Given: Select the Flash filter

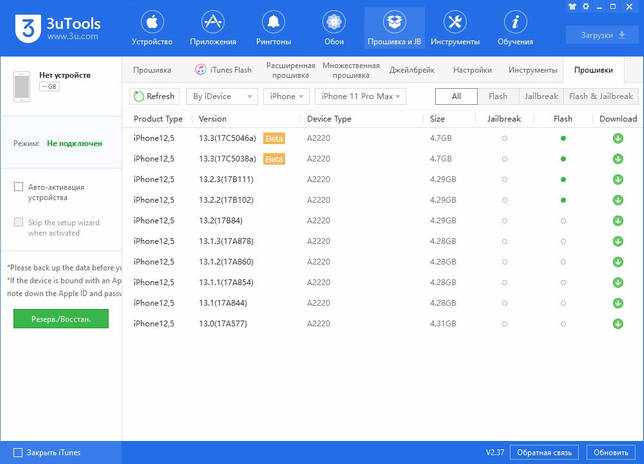Looking at the screenshot, I should point(498,96).
